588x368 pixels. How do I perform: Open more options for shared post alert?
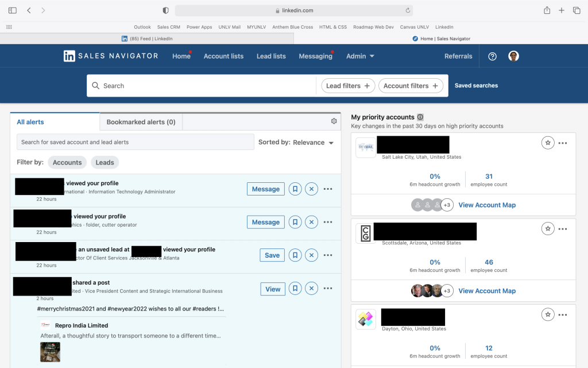point(328,289)
